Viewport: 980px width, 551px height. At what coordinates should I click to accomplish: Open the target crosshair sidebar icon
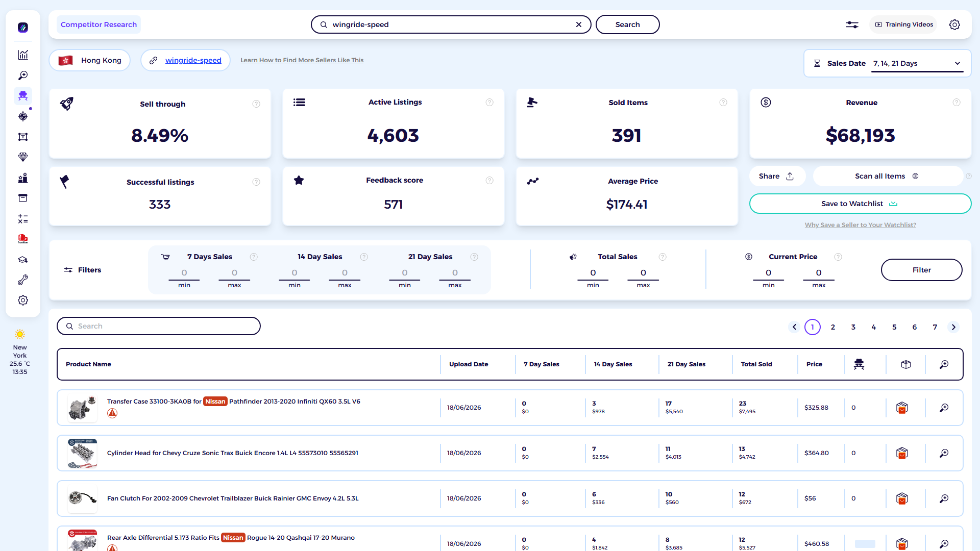[23, 116]
